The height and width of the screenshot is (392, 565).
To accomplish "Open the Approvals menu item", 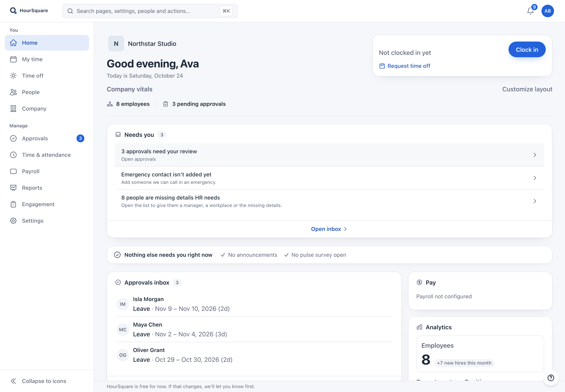I will (47, 138).
